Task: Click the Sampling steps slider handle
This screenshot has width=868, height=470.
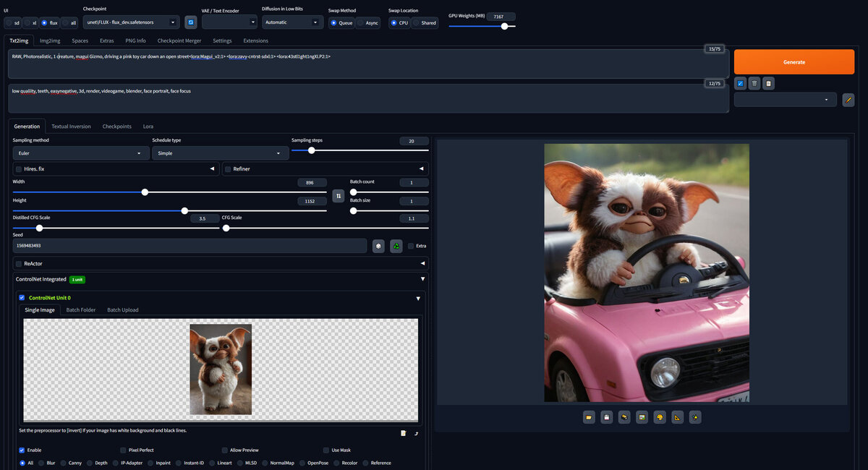Action: pyautogui.click(x=312, y=150)
